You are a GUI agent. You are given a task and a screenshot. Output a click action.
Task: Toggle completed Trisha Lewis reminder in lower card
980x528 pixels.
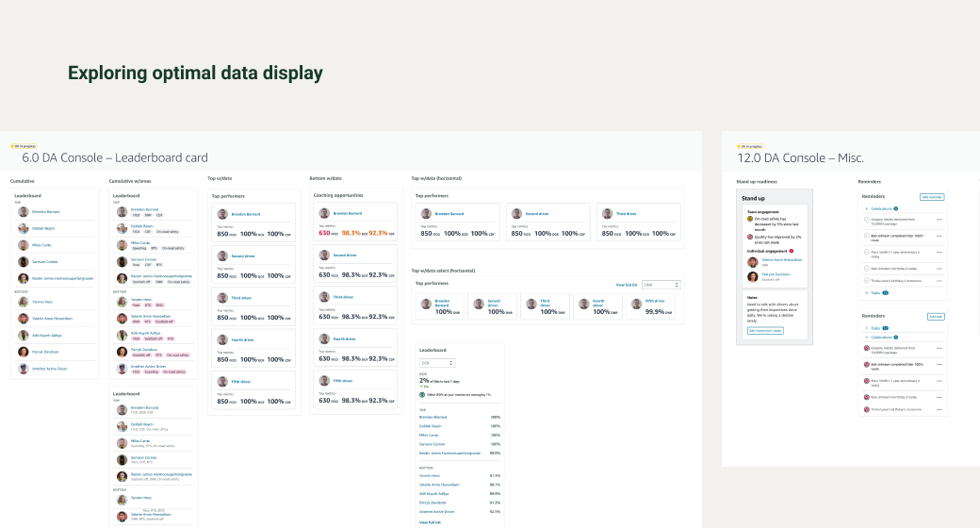[866, 409]
